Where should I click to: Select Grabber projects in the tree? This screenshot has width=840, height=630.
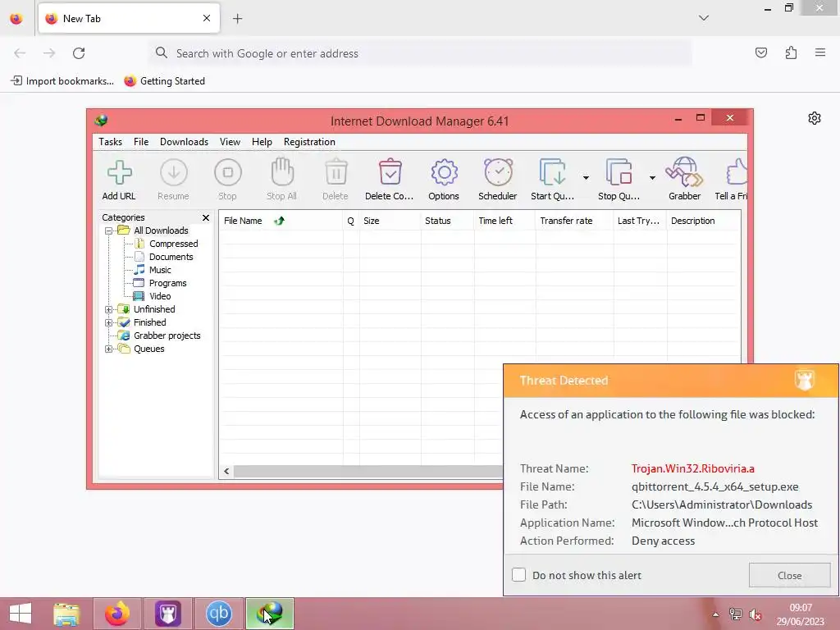tap(167, 336)
